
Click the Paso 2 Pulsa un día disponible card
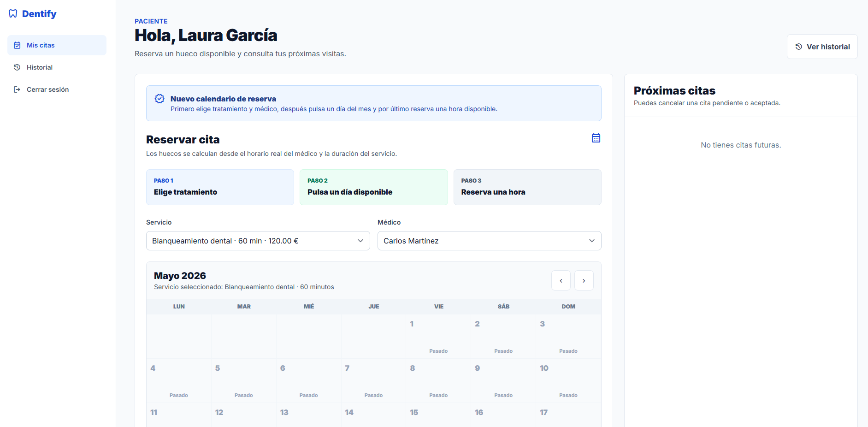(374, 187)
